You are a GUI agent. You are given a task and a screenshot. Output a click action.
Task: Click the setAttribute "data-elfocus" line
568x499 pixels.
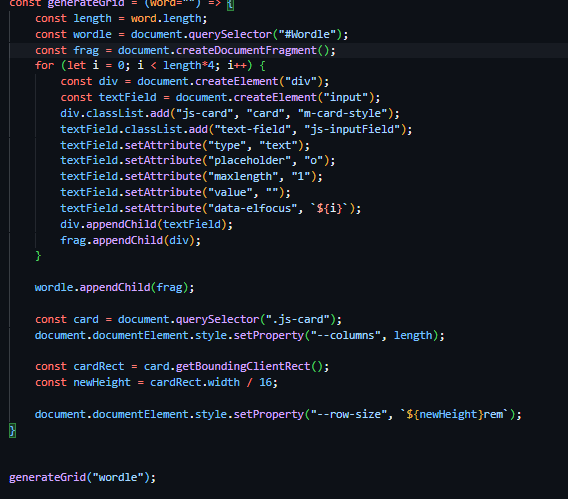pyautogui.click(x=210, y=208)
